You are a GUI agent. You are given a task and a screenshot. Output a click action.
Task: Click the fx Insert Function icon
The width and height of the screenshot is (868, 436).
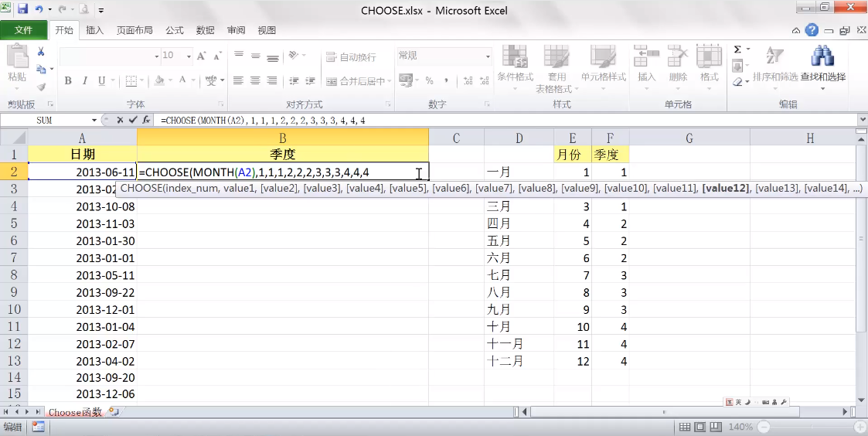(146, 120)
